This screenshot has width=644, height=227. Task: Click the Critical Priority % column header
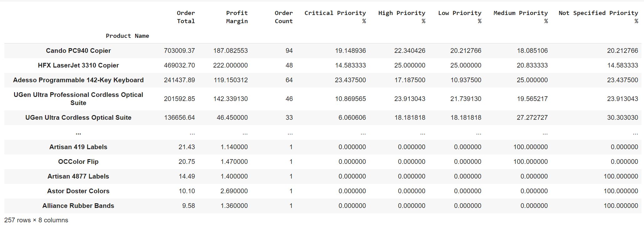pos(335,17)
